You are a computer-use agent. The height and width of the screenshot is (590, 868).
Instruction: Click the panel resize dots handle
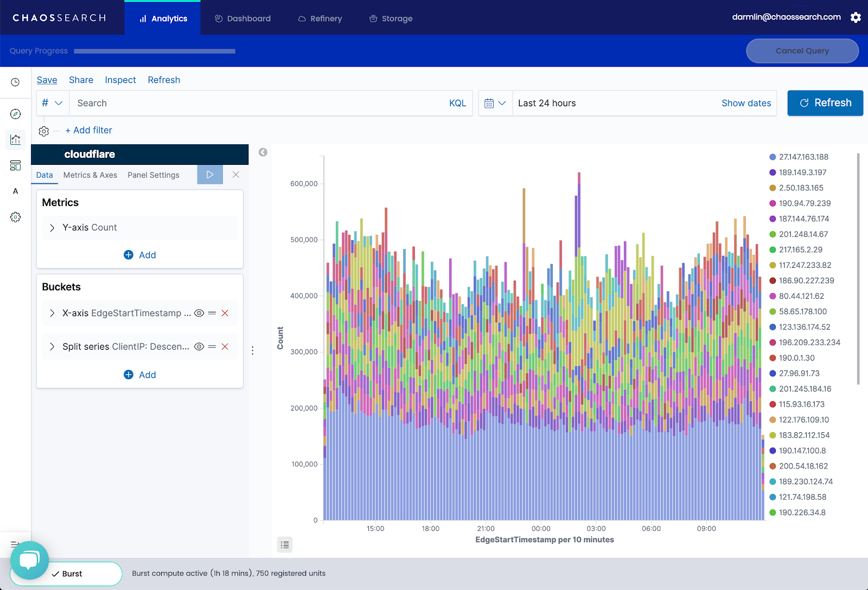click(x=253, y=351)
